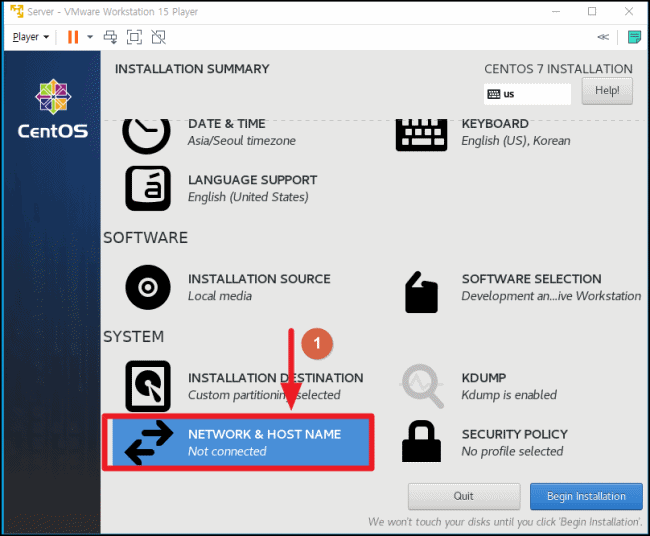Click 'Not connected' status text
The width and height of the screenshot is (650, 536).
227,451
